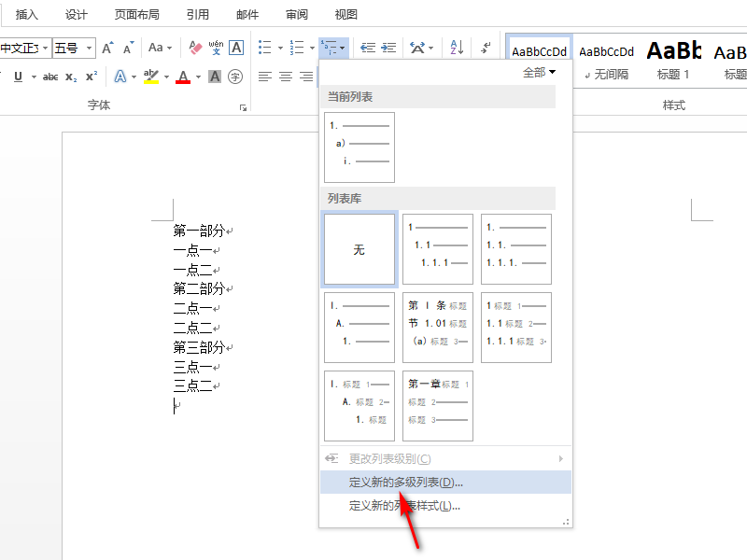Viewport: 747px width, 560px height.
Task: Toggle strikethrough abc formatting
Action: (50, 77)
